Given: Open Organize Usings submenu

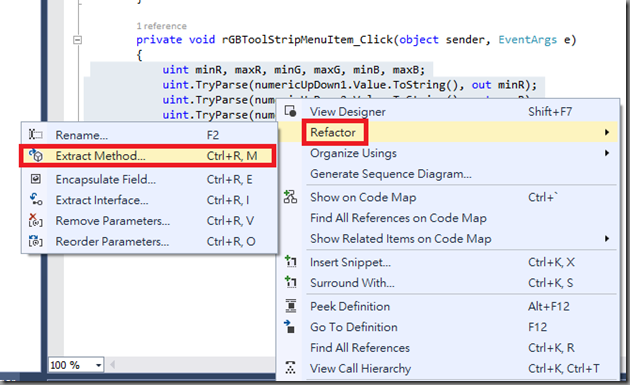Looking at the screenshot, I should coord(448,153).
